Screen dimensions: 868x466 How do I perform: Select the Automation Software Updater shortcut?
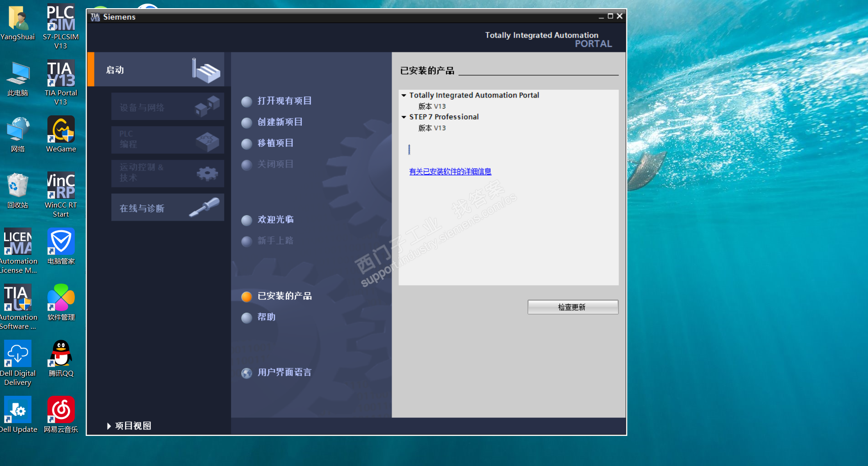click(x=18, y=307)
